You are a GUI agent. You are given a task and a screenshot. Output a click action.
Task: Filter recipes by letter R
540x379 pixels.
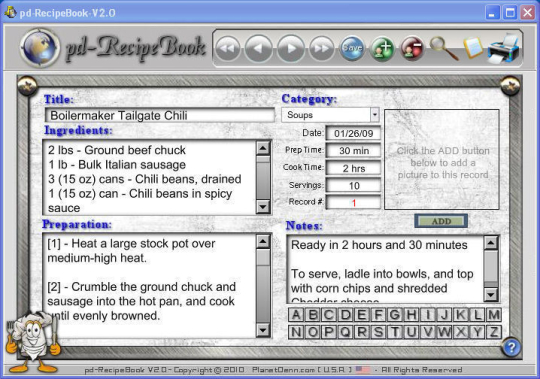pos(362,332)
